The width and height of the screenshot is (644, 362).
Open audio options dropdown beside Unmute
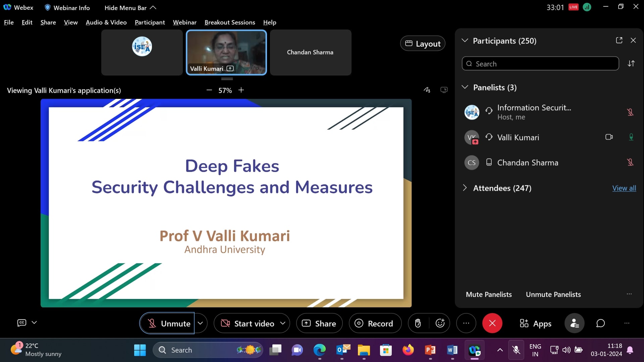(x=200, y=323)
